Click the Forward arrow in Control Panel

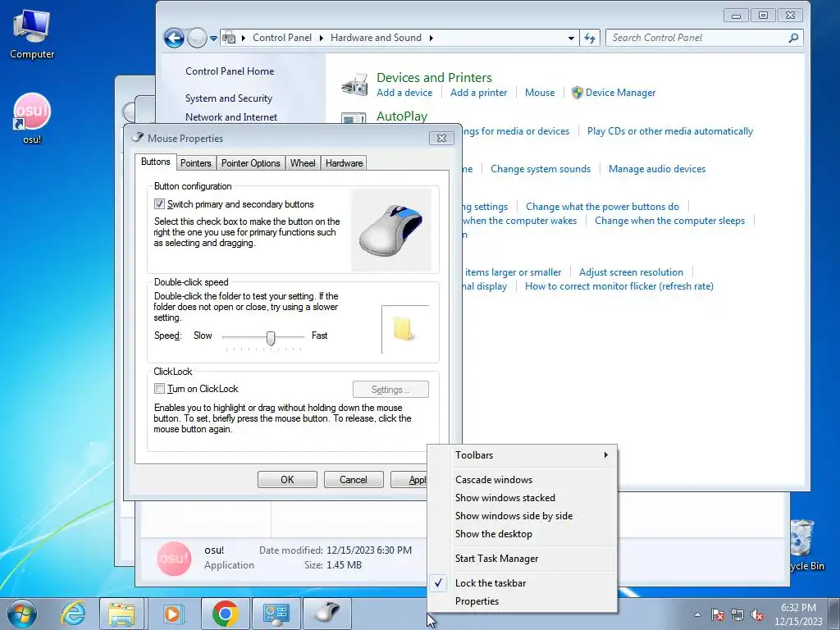click(x=197, y=38)
